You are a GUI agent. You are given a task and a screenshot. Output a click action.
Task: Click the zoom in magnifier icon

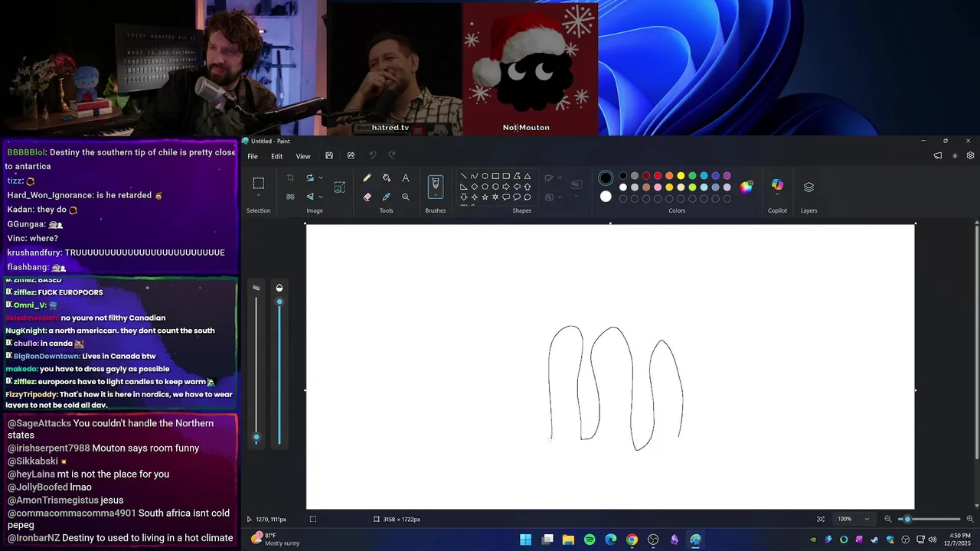pos(971,519)
